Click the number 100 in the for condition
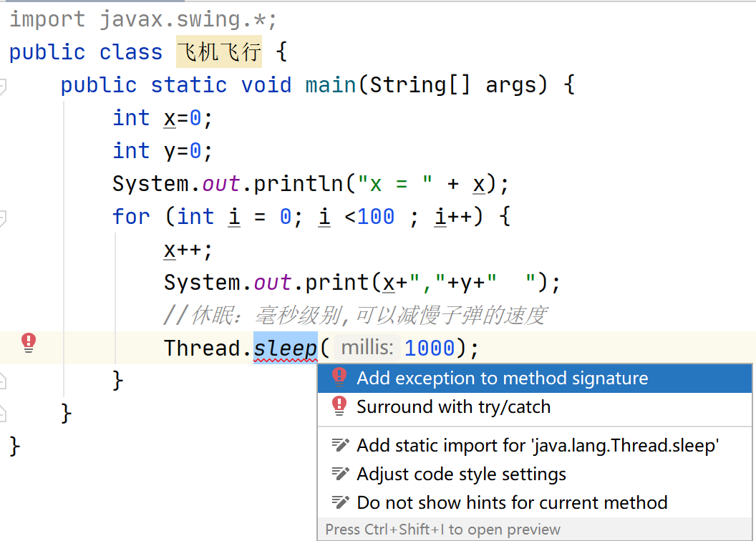The image size is (756, 541). [x=376, y=217]
